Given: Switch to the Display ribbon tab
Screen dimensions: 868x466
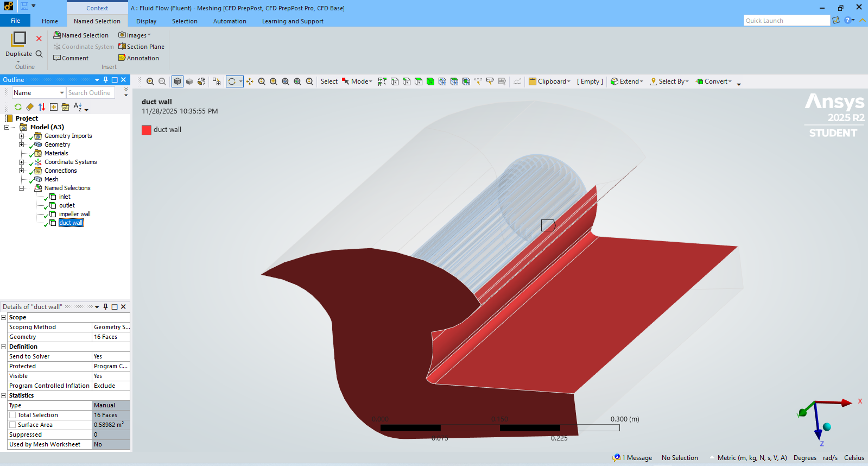Looking at the screenshot, I should [x=146, y=21].
